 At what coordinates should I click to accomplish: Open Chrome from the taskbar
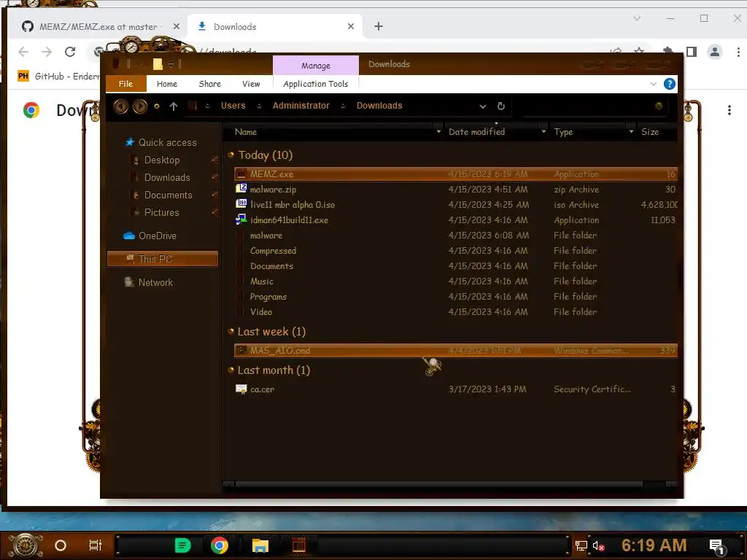coord(219,545)
